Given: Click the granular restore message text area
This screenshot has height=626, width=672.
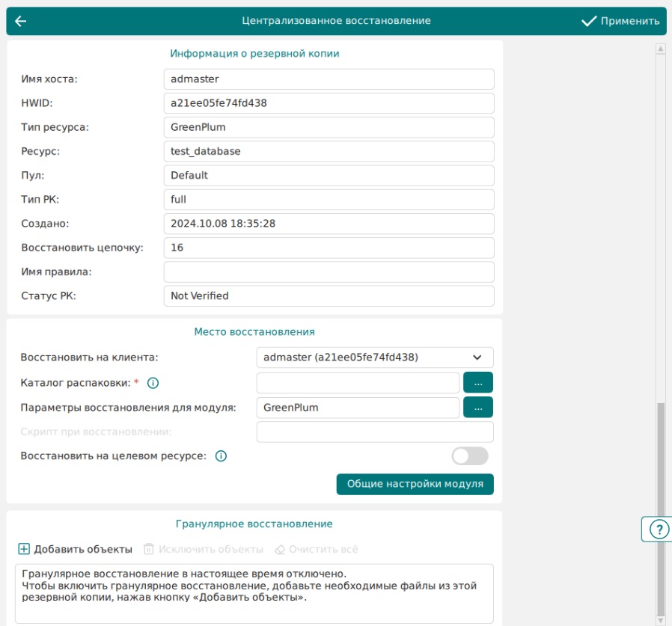Looking at the screenshot, I should [254, 593].
